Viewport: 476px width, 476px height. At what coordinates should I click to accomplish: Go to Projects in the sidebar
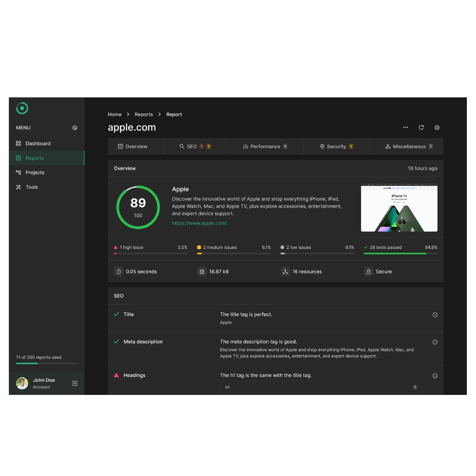[47, 172]
